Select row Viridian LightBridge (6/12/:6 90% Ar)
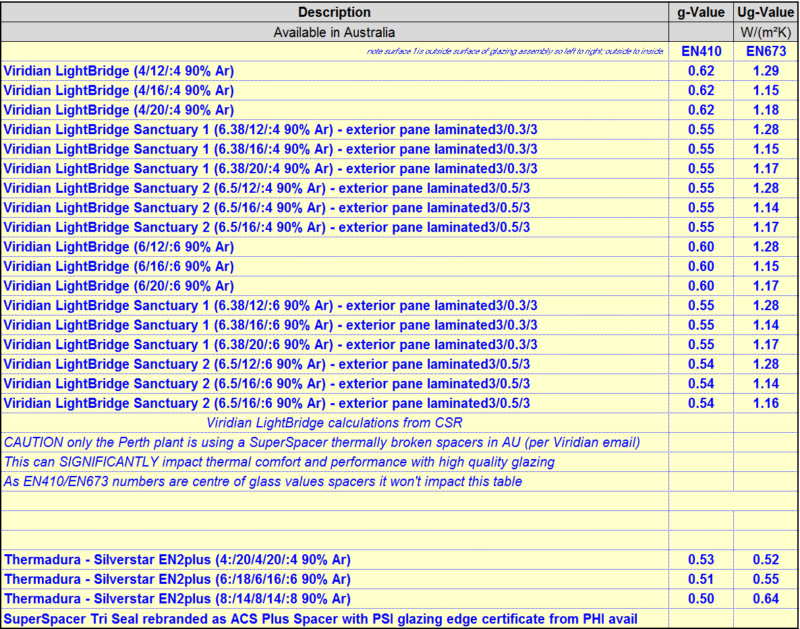The width and height of the screenshot is (800, 629). click(x=399, y=247)
